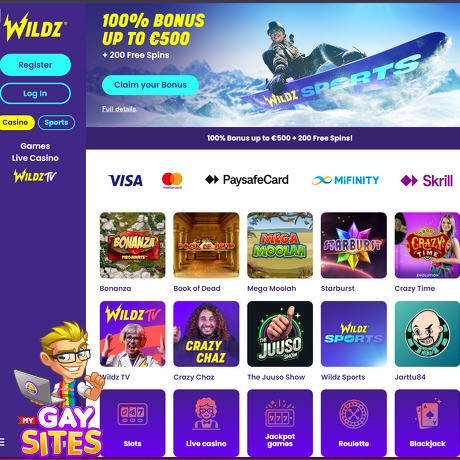Click Claim your Bonus button

150,85
